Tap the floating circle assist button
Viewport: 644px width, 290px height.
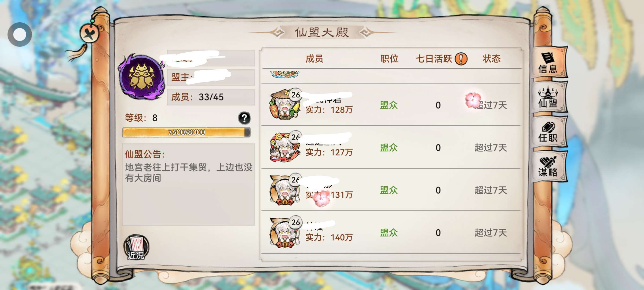coord(20,34)
